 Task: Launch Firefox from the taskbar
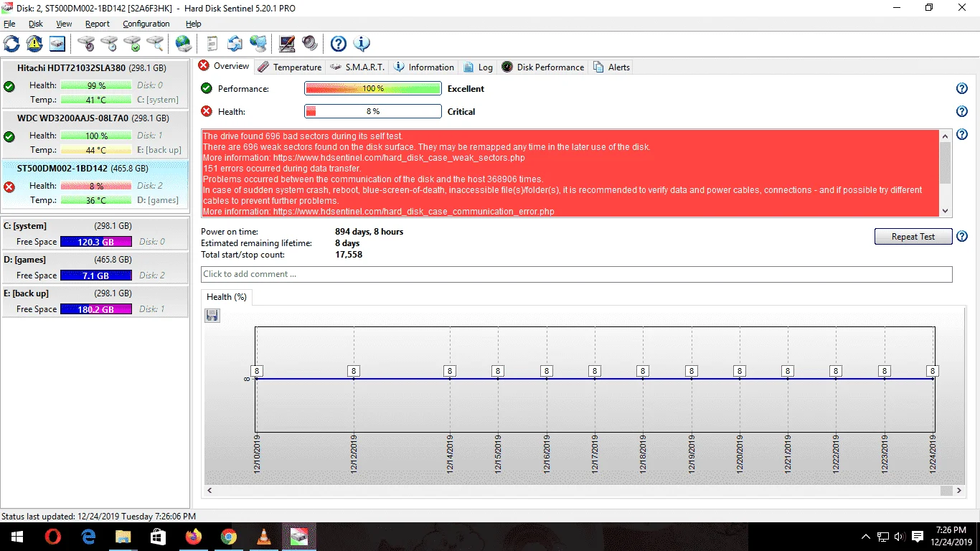pos(194,537)
